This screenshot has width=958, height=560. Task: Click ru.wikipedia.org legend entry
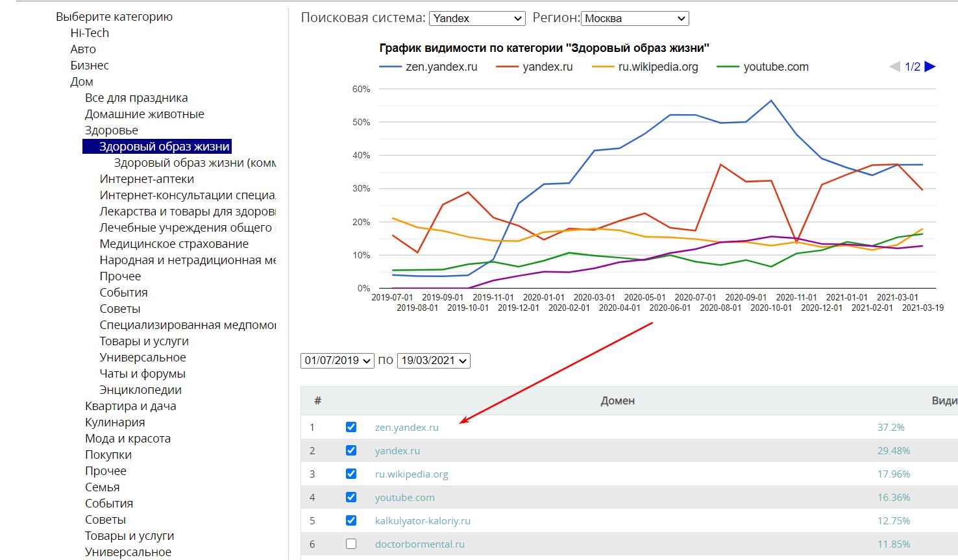[646, 67]
